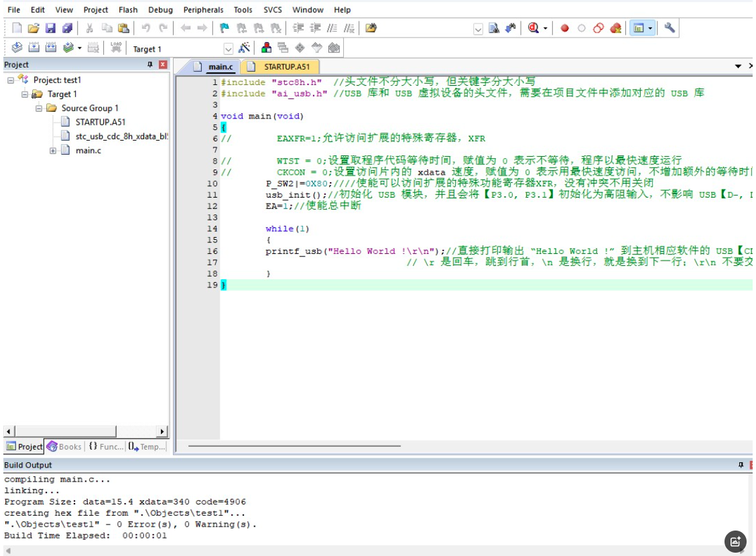Switch to the Functions panel tab
Image resolution: width=756 pixels, height=556 pixels.
pyautogui.click(x=106, y=447)
